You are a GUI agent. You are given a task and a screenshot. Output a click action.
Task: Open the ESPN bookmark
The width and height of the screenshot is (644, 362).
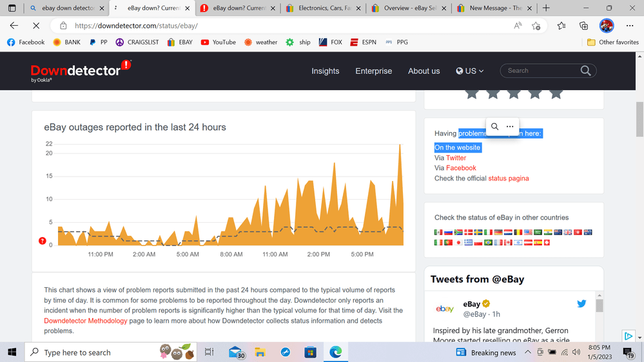(x=363, y=43)
